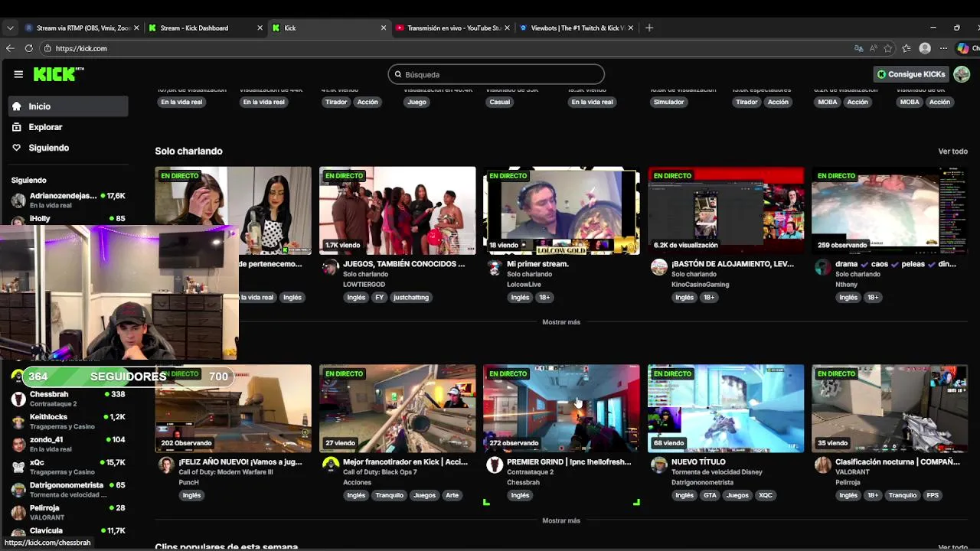The image size is (980, 551).
Task: Click Ver todo next to Solo charlando
Action: 952,152
